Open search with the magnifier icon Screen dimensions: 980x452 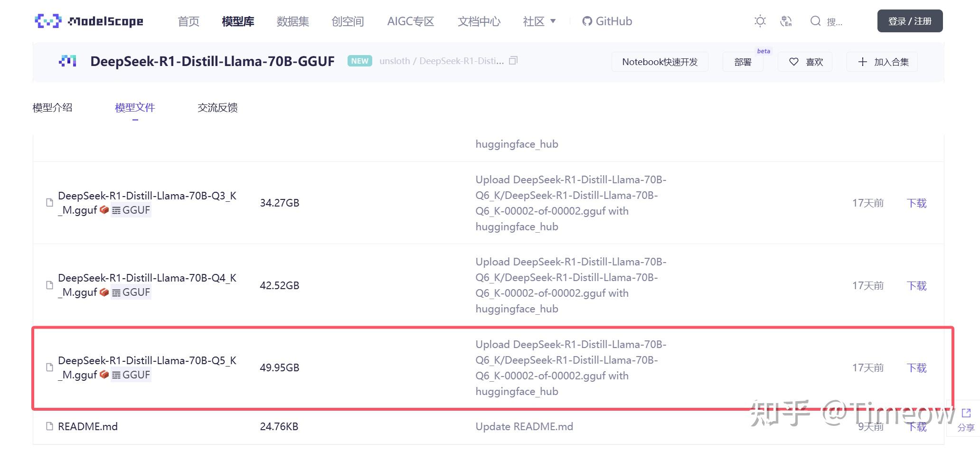[x=815, y=21]
